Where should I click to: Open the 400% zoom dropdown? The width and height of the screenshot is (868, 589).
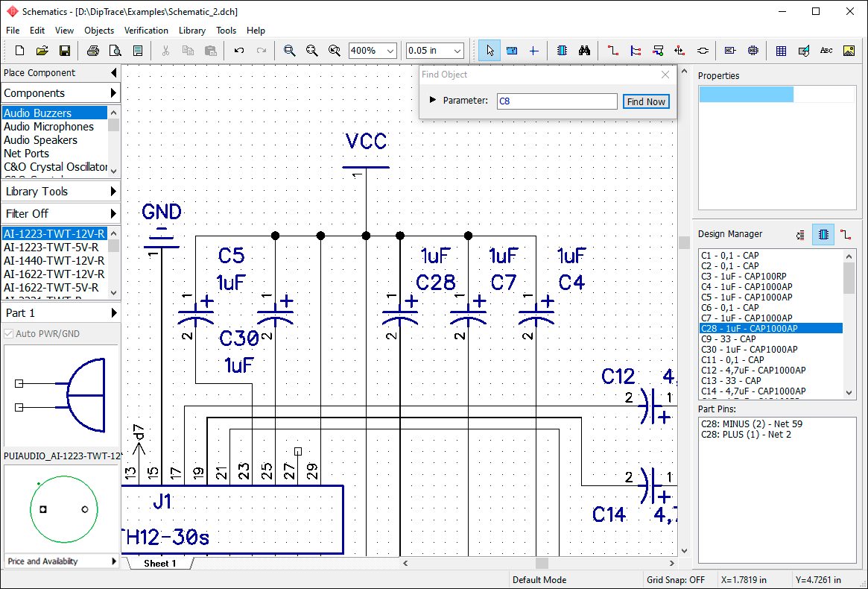(x=390, y=51)
